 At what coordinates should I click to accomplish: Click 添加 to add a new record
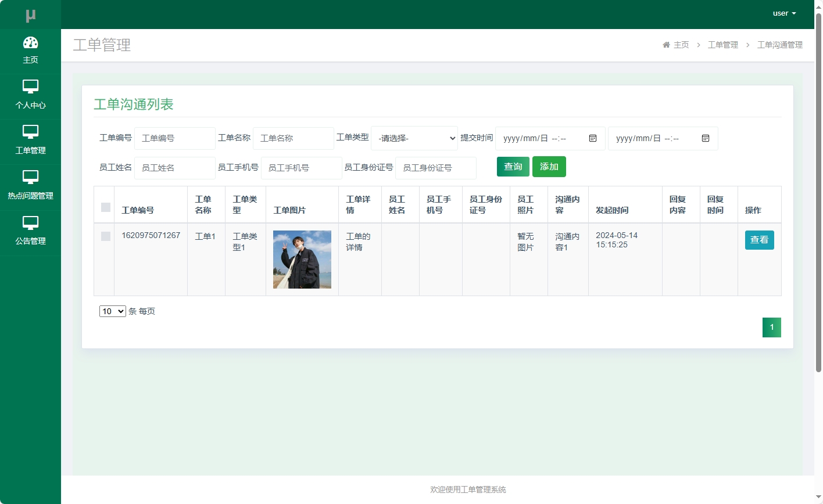point(549,167)
